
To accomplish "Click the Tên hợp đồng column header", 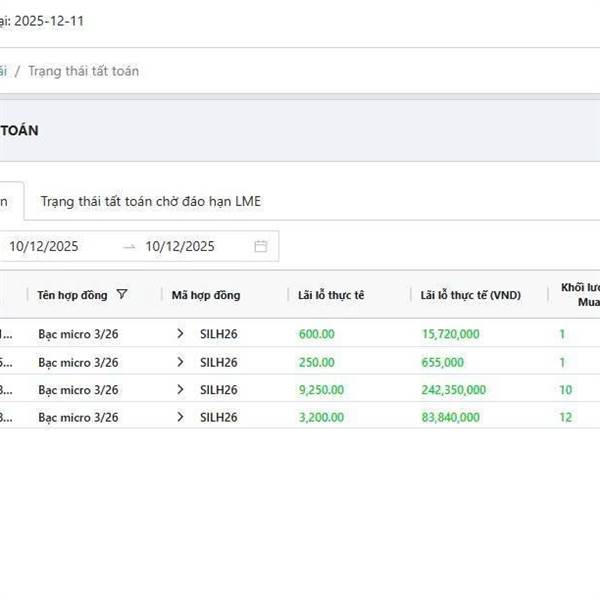I will [x=74, y=295].
